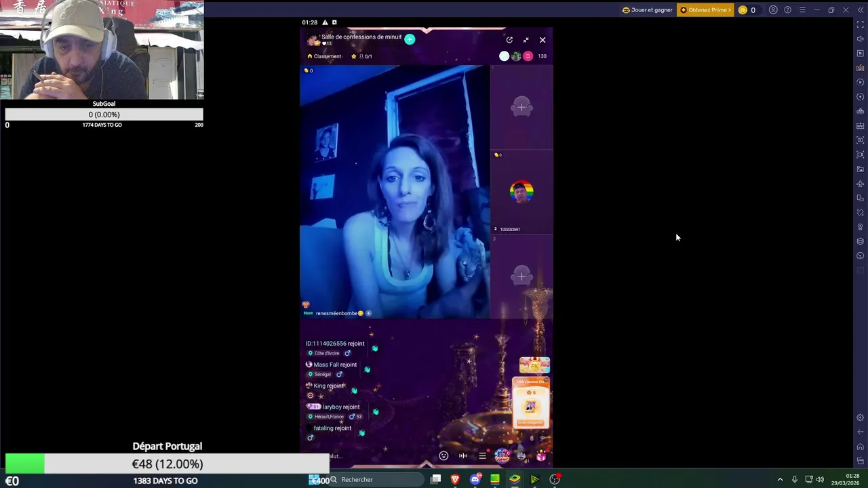The width and height of the screenshot is (868, 488).
Task: Open Jouer et gagner
Action: [x=648, y=9]
